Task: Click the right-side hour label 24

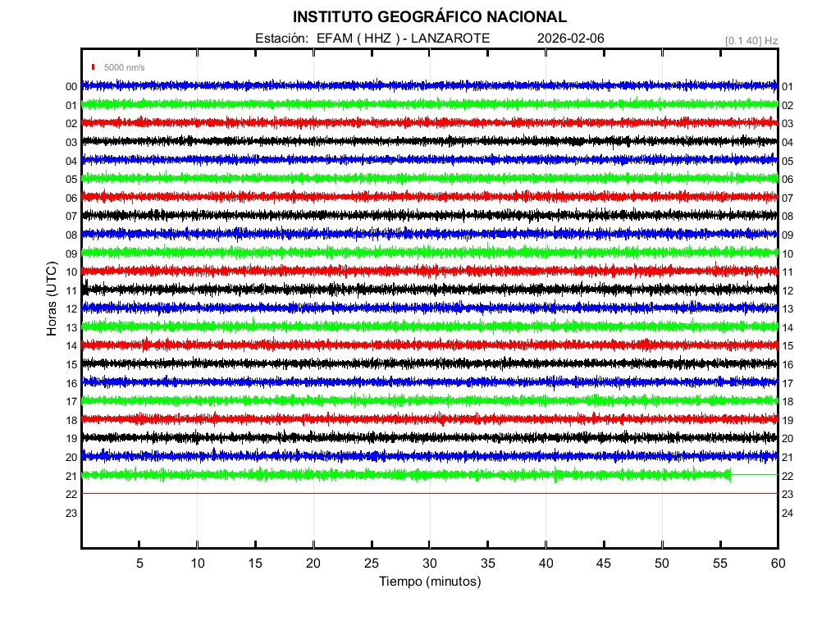Action: coord(787,513)
